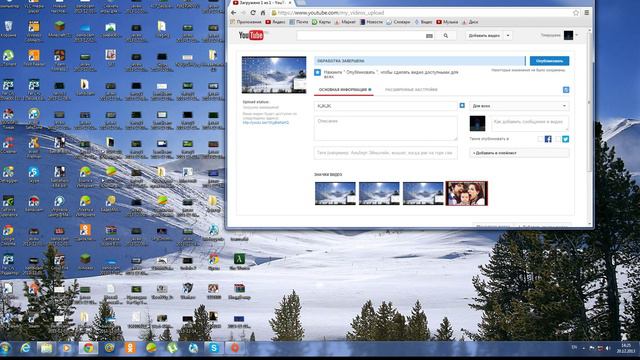
Task: Open uTorrent from the taskbar
Action: point(172,348)
